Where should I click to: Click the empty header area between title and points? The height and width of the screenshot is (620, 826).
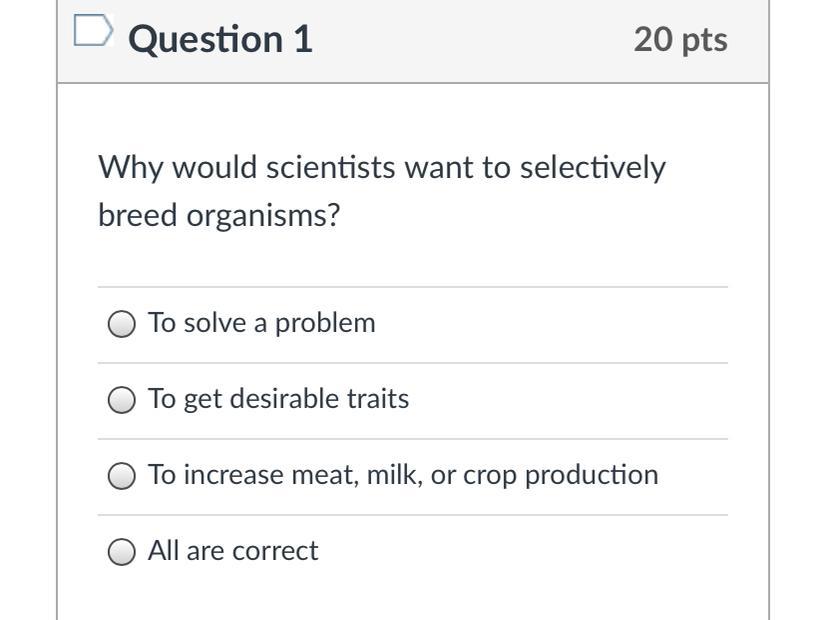tap(470, 39)
